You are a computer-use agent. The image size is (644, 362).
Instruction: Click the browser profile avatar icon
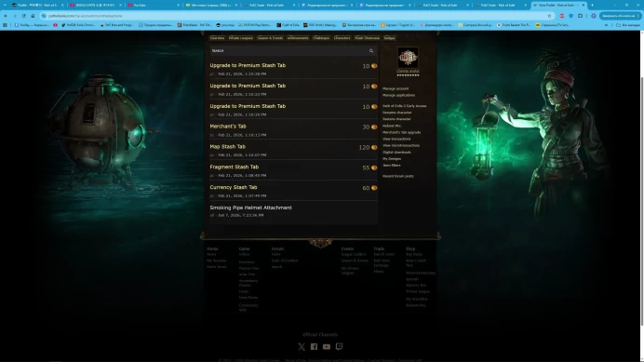pos(594,16)
